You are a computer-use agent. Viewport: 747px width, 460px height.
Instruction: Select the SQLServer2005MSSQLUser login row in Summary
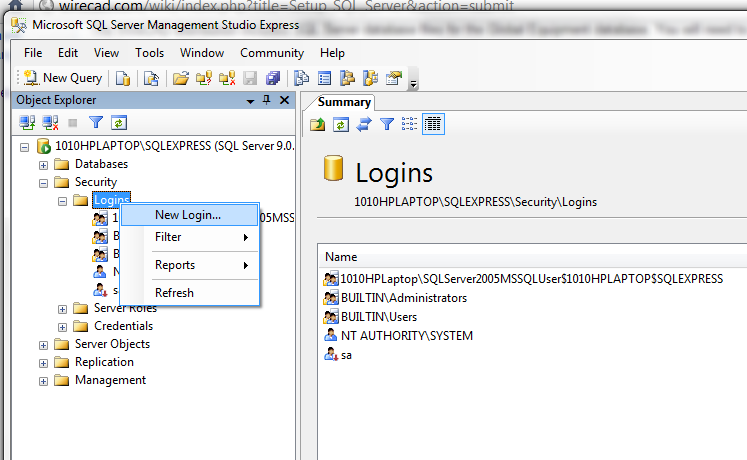tap(523, 279)
